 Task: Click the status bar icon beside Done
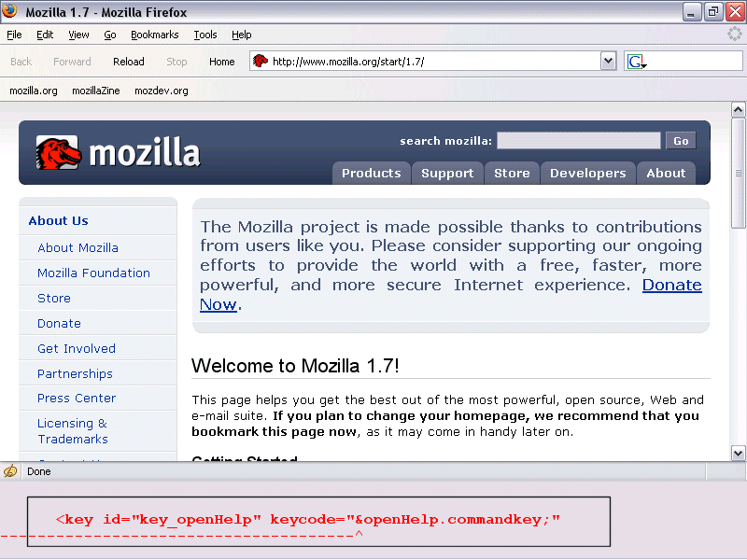pyautogui.click(x=10, y=471)
